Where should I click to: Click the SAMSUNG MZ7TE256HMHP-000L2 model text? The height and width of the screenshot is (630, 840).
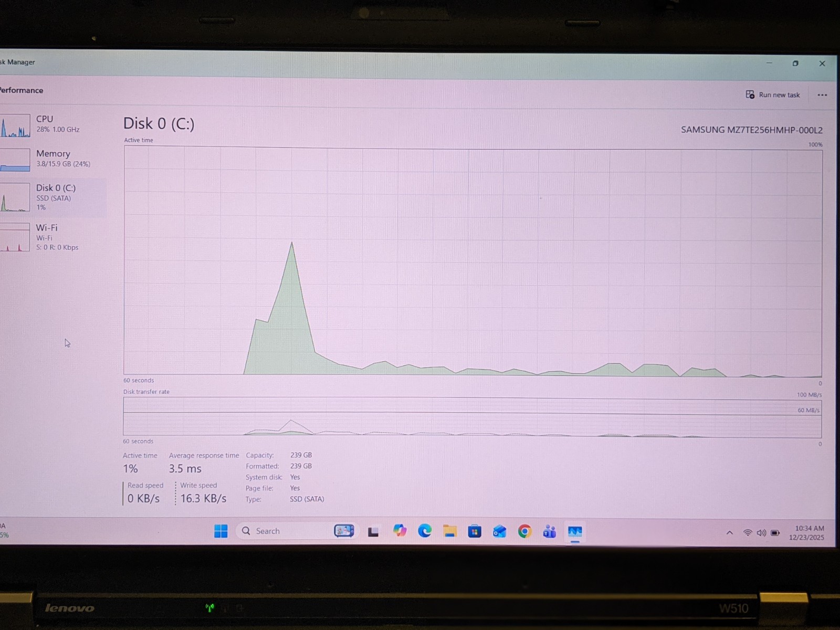(x=752, y=130)
